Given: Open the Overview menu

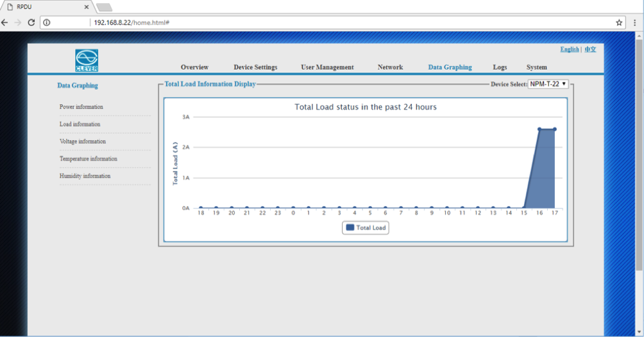Looking at the screenshot, I should [x=194, y=67].
